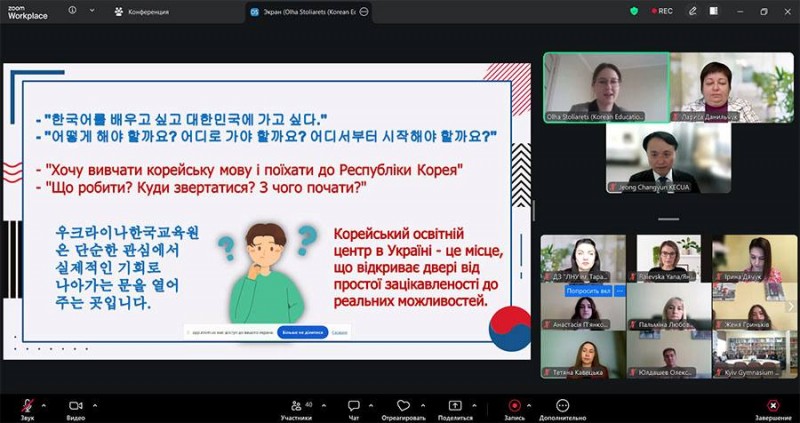Click the Попросить вкл button
This screenshot has height=423, width=800.
588,291
